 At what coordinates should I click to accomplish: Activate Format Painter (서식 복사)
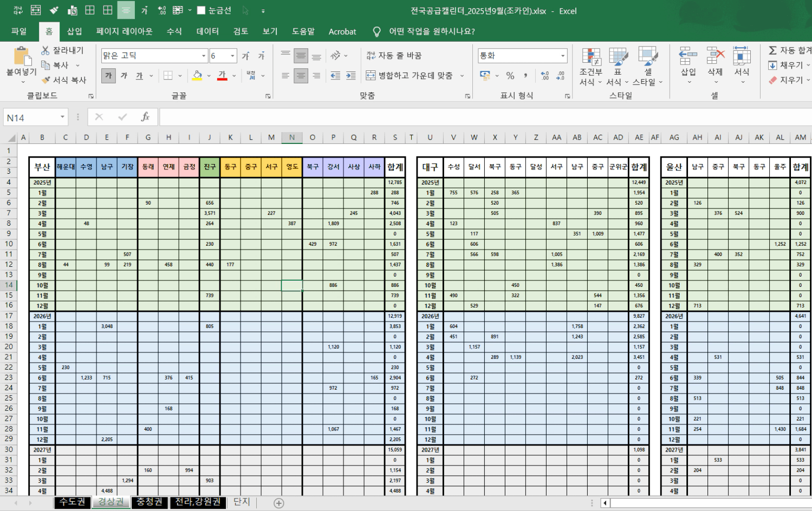[46, 80]
